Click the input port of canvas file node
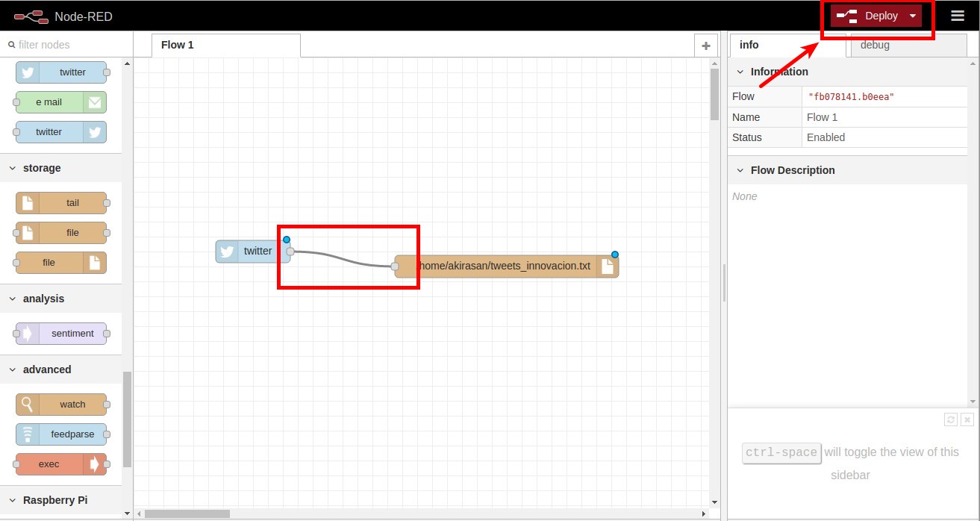Image resolution: width=980 pixels, height=521 pixels. [395, 266]
